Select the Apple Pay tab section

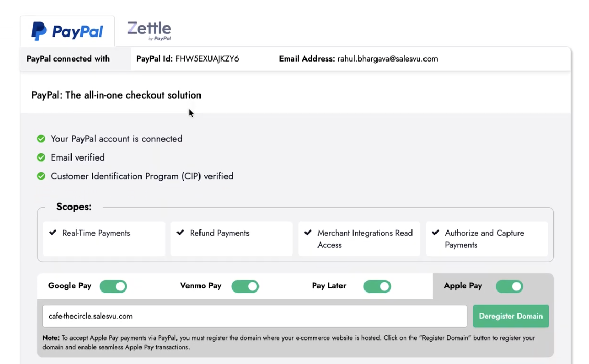[463, 286]
